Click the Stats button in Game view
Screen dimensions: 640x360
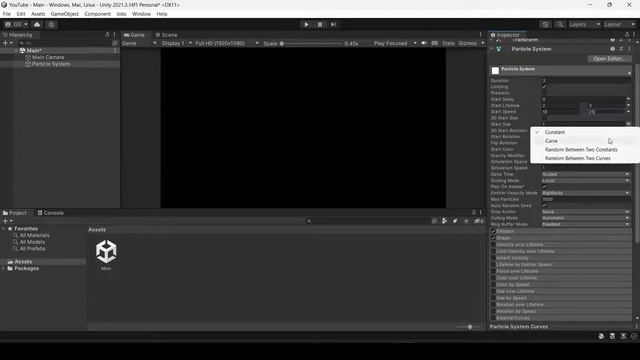448,43
